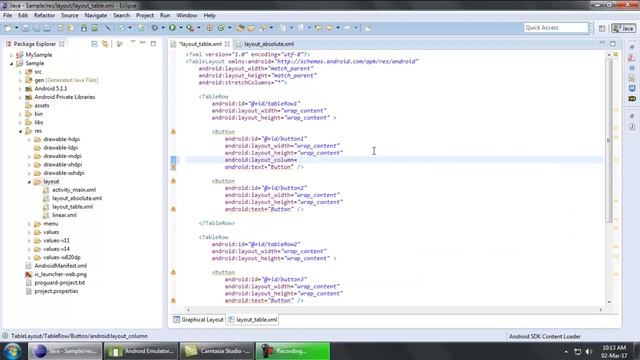Screen dimensions: 640x360
Task: Open the Project menu
Action: (144, 16)
